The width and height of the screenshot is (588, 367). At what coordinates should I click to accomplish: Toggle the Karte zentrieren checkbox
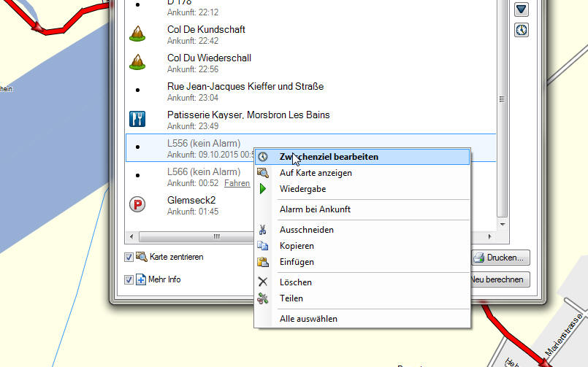click(x=129, y=257)
